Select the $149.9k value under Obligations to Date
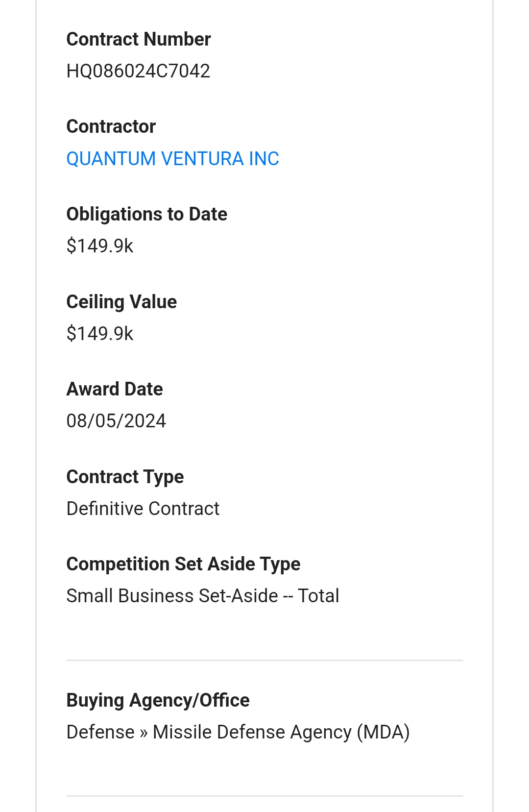The image size is (529, 812). [100, 246]
